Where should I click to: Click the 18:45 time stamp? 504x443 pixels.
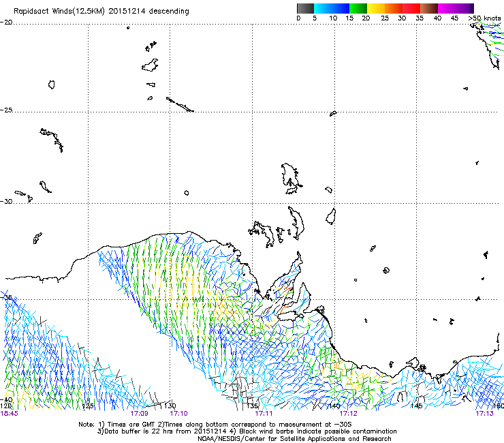pos(10,414)
